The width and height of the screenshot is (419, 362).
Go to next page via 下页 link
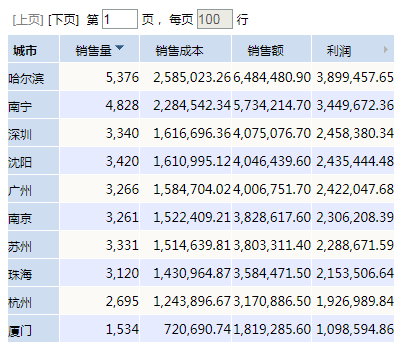pyautogui.click(x=64, y=20)
